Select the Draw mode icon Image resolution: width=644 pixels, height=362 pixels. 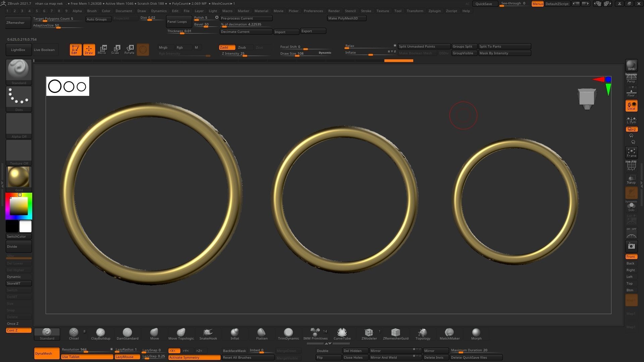click(89, 50)
